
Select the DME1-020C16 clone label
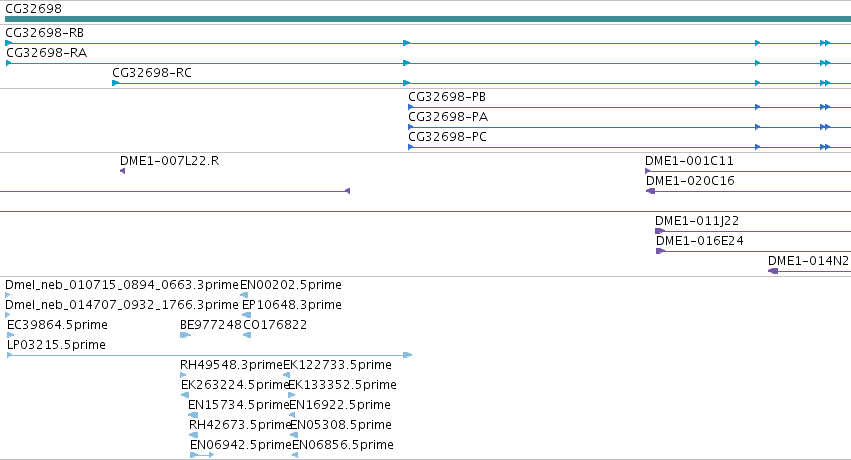pyautogui.click(x=690, y=181)
